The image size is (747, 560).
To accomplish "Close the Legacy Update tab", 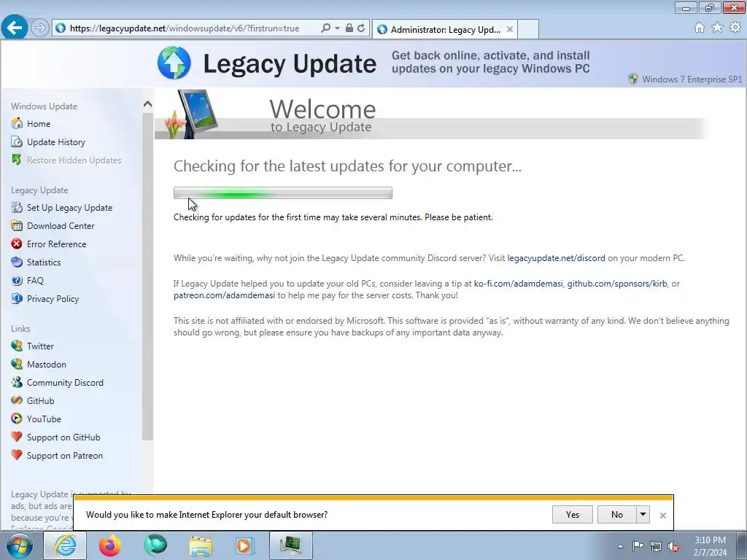I will [x=510, y=29].
